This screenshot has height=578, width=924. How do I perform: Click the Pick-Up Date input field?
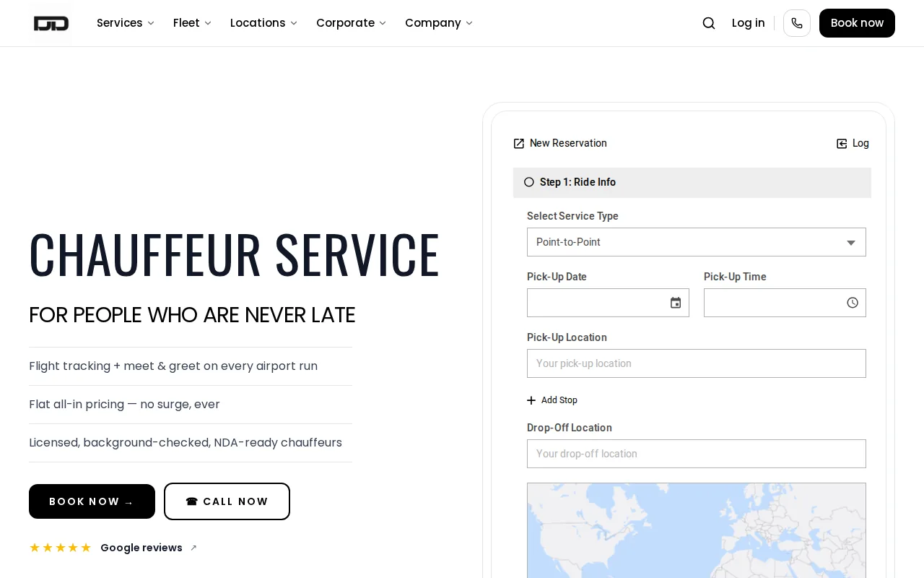coord(608,303)
